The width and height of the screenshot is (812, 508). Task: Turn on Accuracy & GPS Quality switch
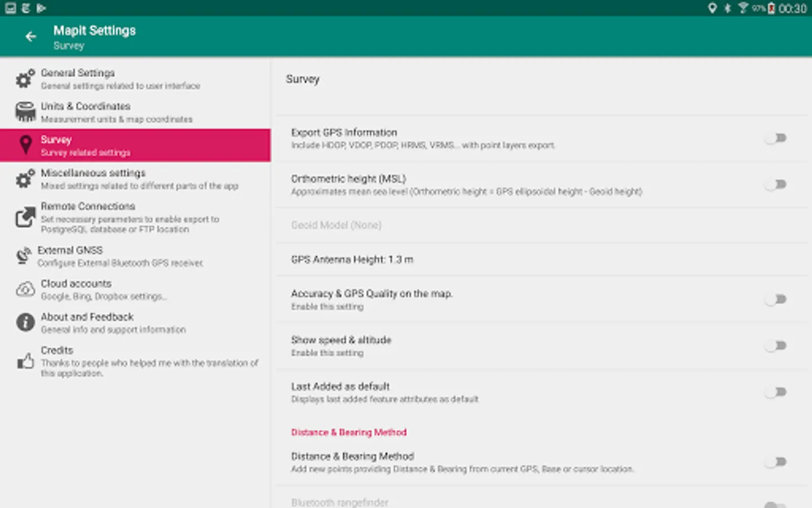tap(776, 300)
